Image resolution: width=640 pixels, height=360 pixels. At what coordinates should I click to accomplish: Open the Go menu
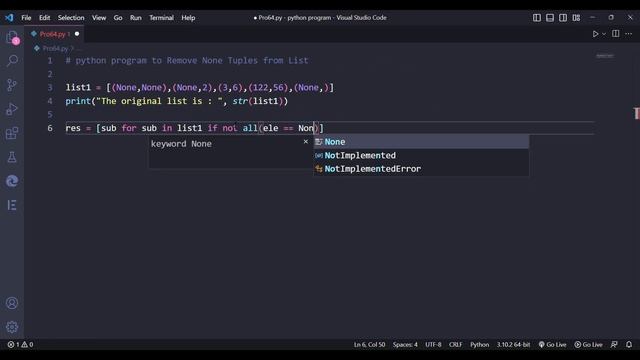tap(118, 18)
